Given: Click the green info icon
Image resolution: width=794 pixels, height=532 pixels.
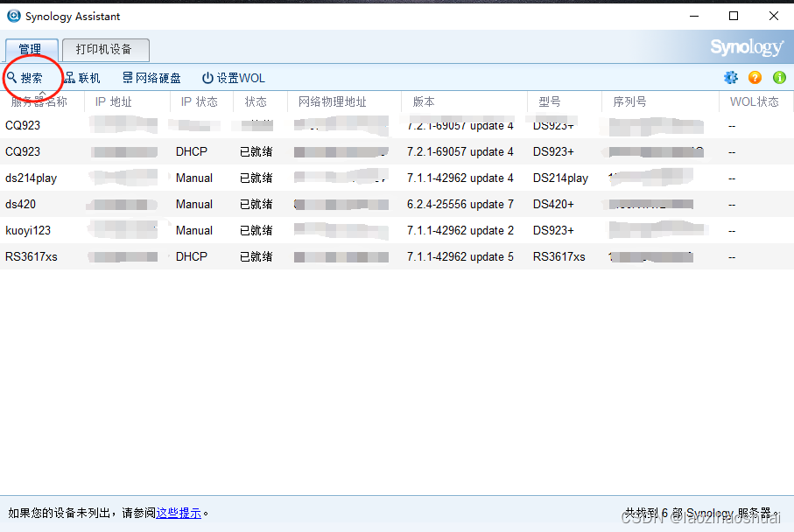Looking at the screenshot, I should 779,78.
